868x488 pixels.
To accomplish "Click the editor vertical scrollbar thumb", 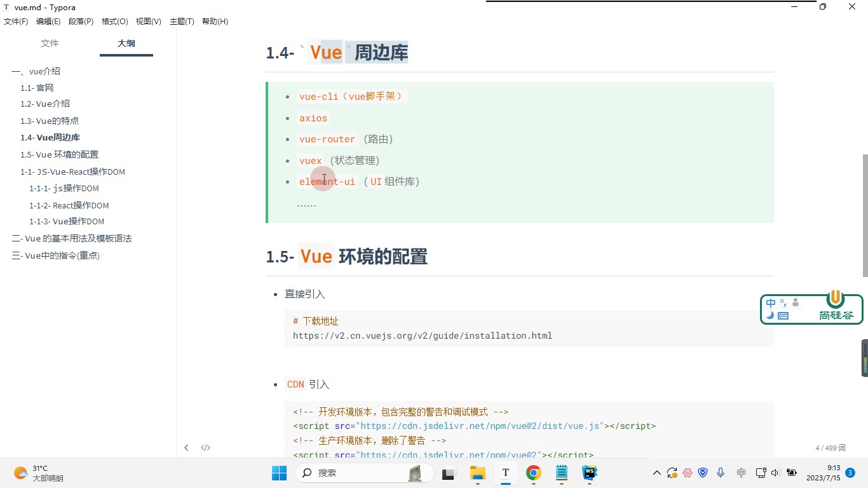I will (x=865, y=216).
